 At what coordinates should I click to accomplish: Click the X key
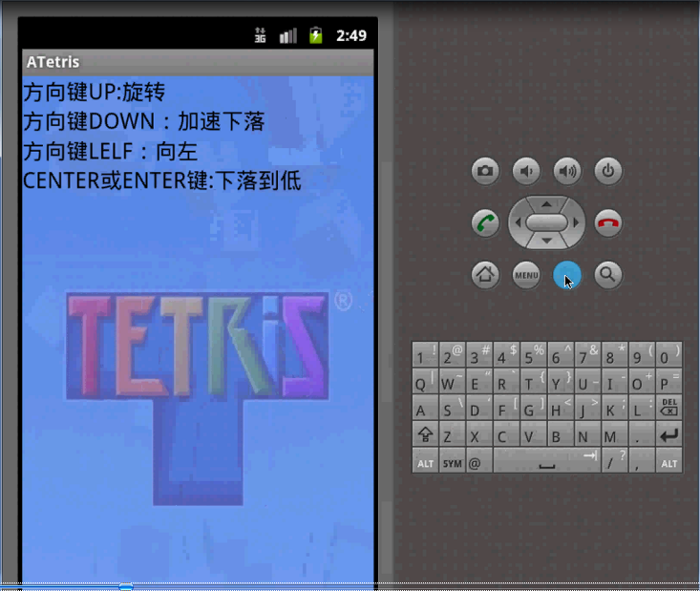479,433
